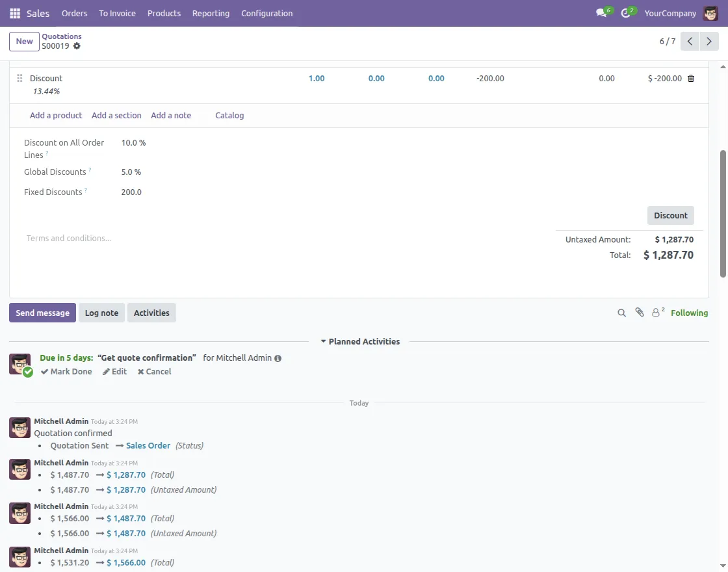Click the gear icon beside S00019
Viewport: 728px width, 572px height.
(x=77, y=46)
